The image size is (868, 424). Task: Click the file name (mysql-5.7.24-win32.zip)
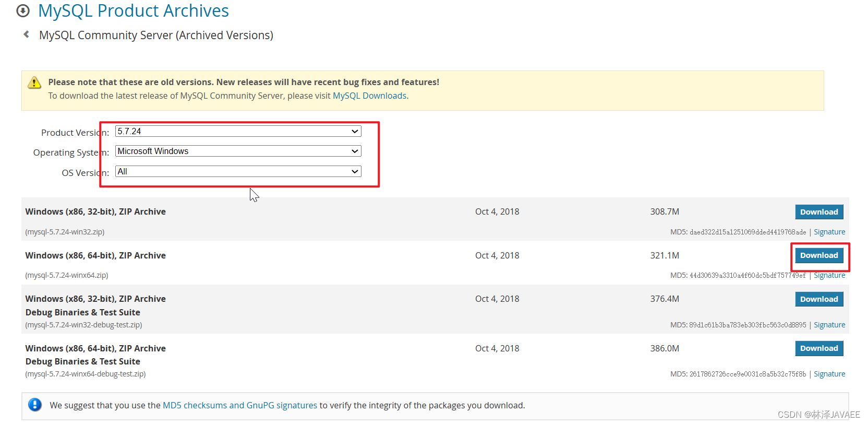tap(65, 232)
